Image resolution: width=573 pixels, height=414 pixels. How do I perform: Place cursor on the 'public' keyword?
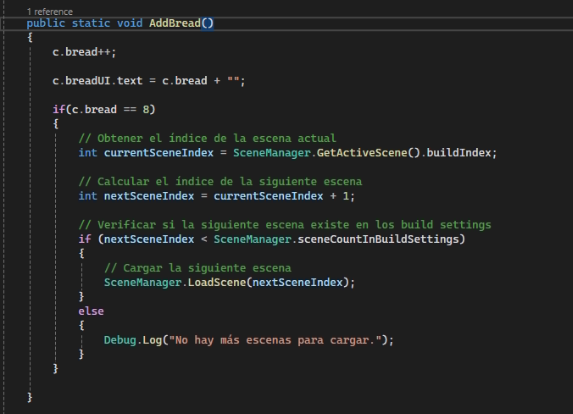[46, 23]
